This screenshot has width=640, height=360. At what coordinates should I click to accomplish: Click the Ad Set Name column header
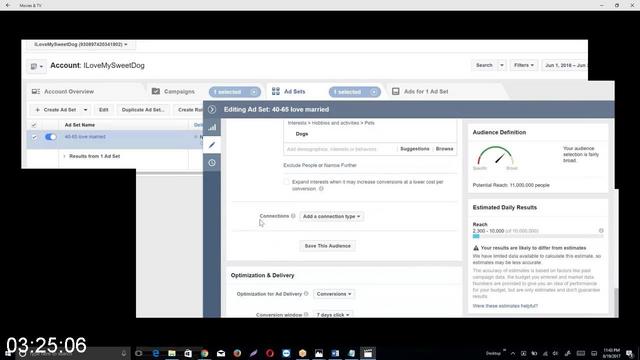(80, 125)
